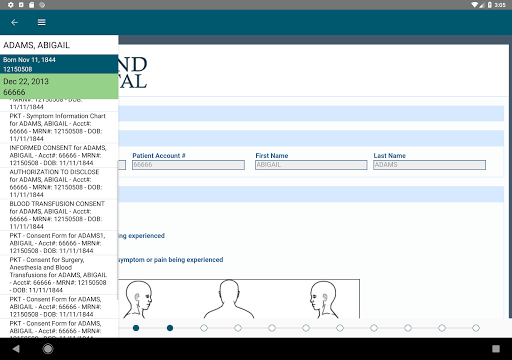Screen dimensions: 512x360
Task: Click the Last Name field
Action: tap(429, 165)
